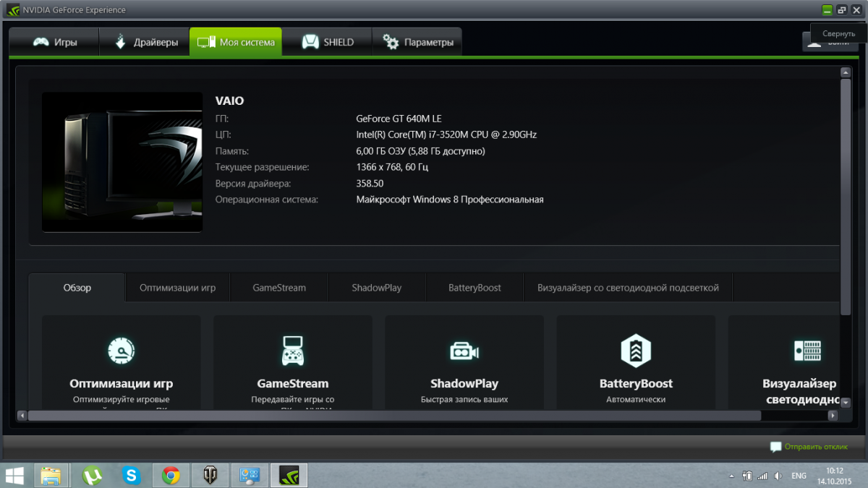Click the VAIO computer thumbnail image
Viewport: 868px width, 488px height.
(122, 162)
